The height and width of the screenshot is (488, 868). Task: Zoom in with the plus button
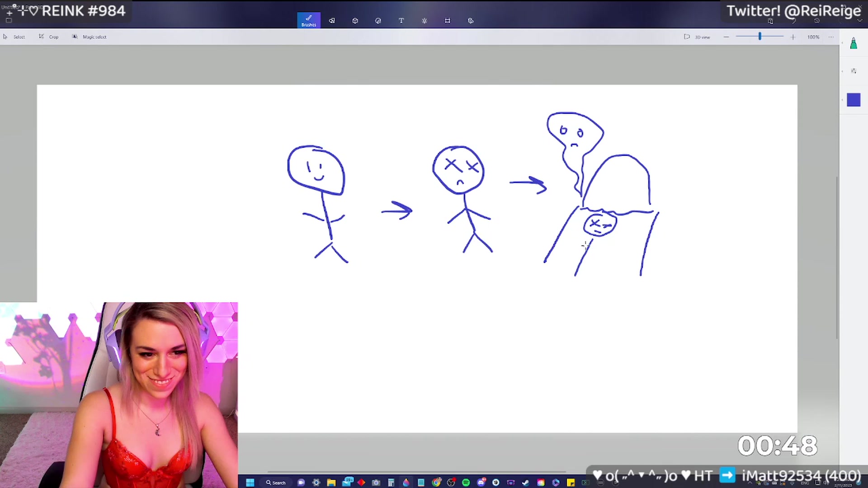tap(793, 37)
